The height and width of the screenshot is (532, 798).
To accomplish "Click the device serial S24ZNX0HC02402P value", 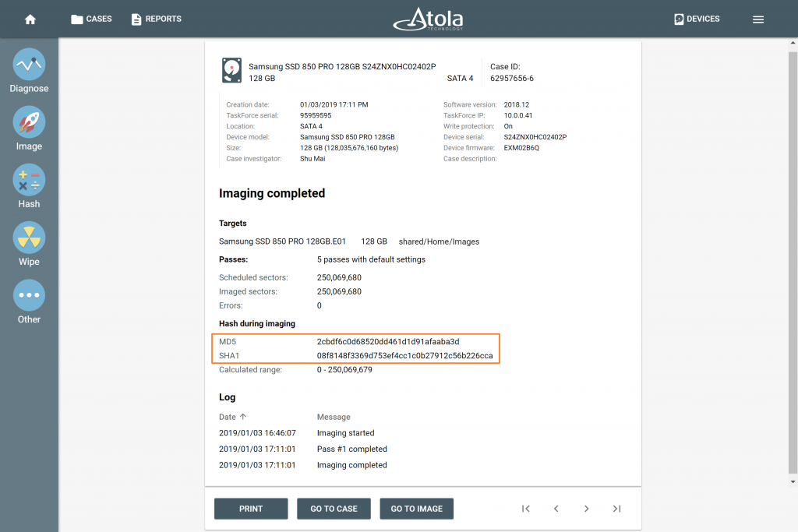I will point(535,137).
